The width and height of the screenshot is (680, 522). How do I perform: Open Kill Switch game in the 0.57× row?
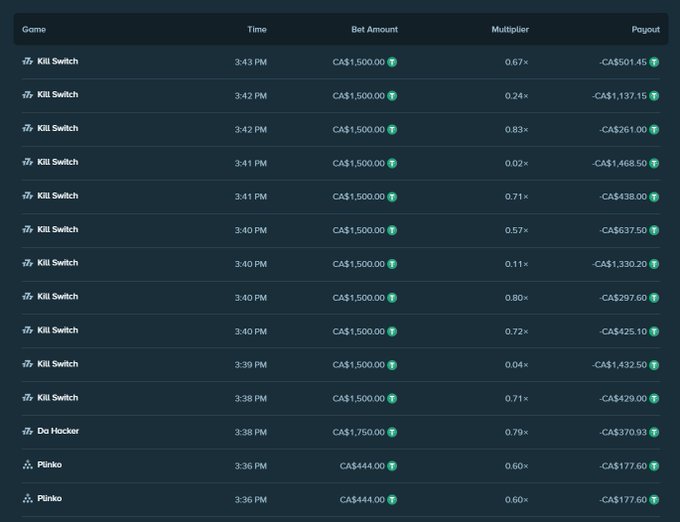58,229
